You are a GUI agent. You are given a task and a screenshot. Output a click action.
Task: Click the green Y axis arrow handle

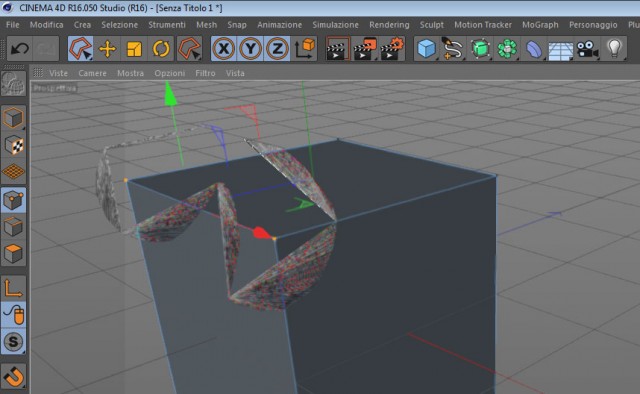[170, 94]
